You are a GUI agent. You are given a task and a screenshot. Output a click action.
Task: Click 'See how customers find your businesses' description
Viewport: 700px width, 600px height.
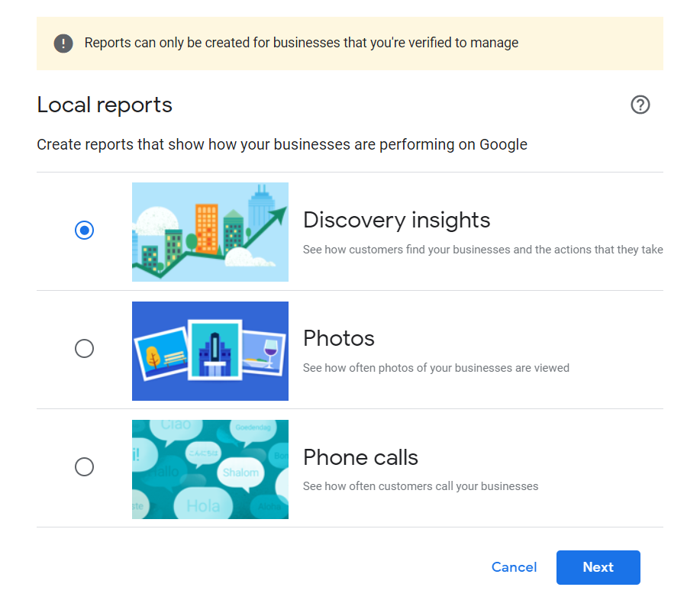pos(483,250)
